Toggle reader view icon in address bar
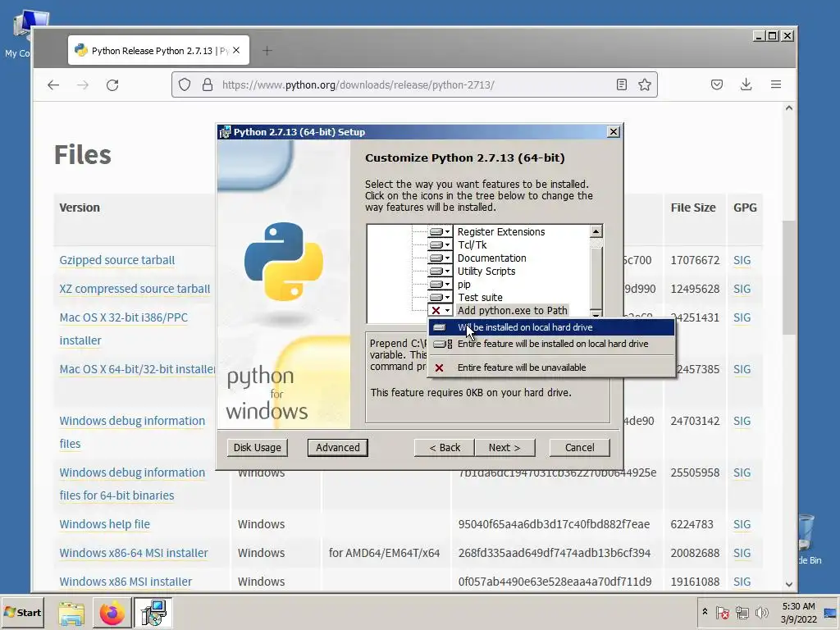Image resolution: width=840 pixels, height=630 pixels. tap(622, 84)
